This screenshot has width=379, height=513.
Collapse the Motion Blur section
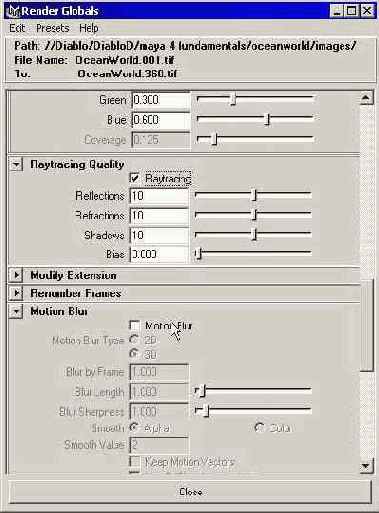[16, 311]
